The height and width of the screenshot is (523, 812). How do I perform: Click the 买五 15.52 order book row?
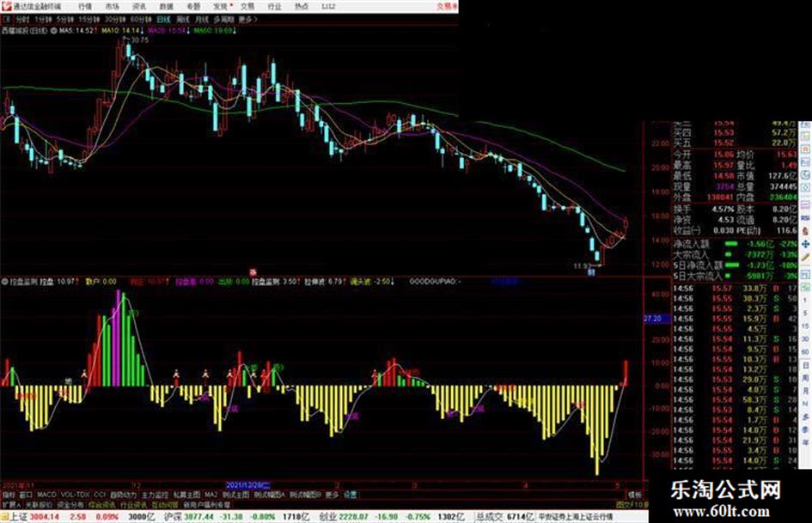click(x=735, y=143)
